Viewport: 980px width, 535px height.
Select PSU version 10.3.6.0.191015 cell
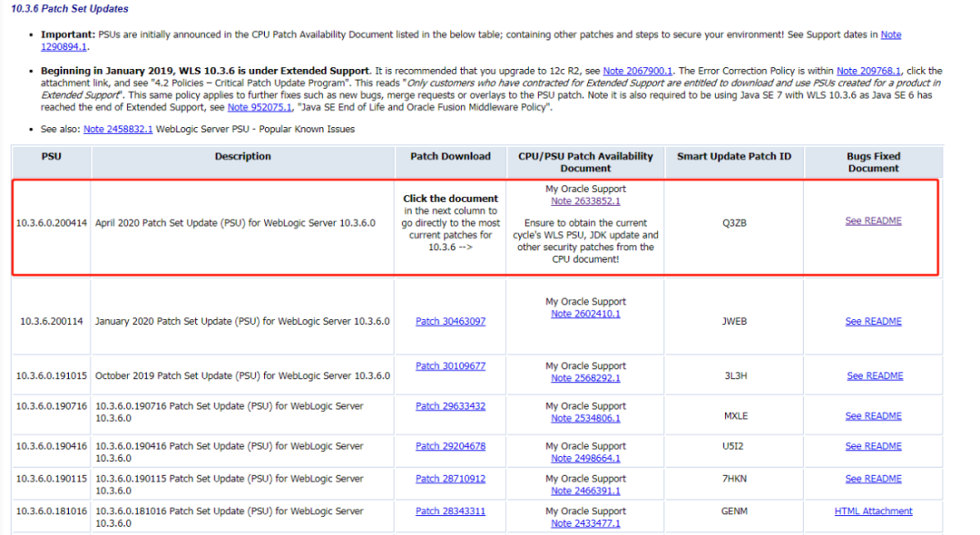point(51,375)
